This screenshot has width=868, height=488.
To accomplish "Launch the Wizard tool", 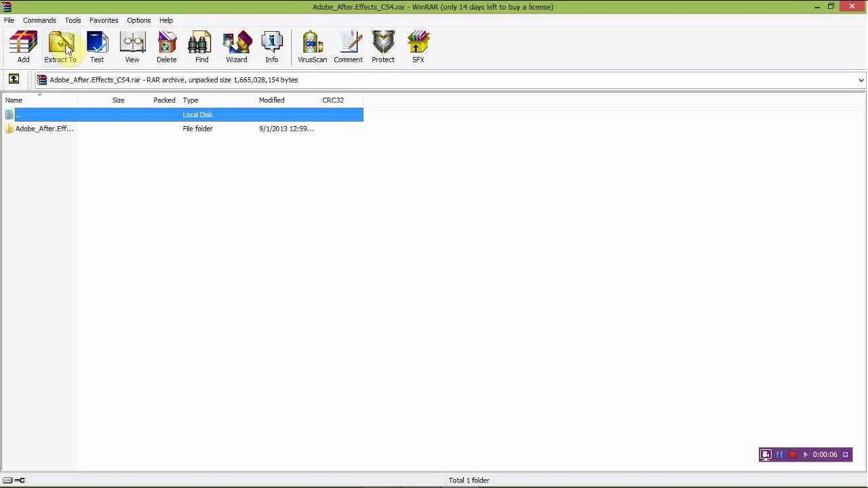I will tap(237, 47).
